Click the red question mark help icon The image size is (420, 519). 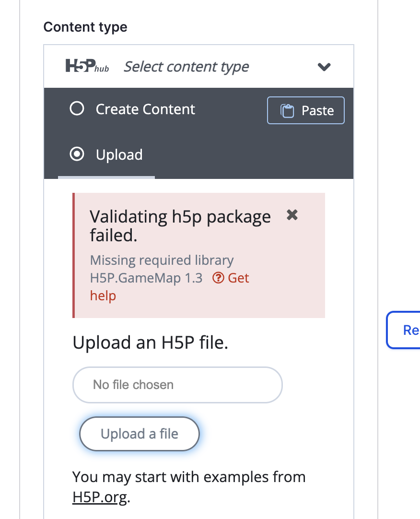(217, 278)
